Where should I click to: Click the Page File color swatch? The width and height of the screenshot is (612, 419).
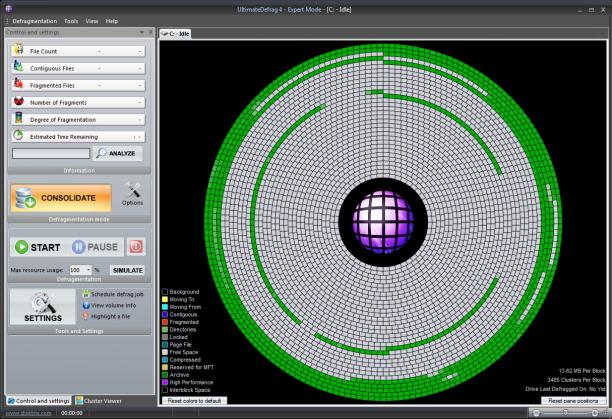tap(165, 344)
